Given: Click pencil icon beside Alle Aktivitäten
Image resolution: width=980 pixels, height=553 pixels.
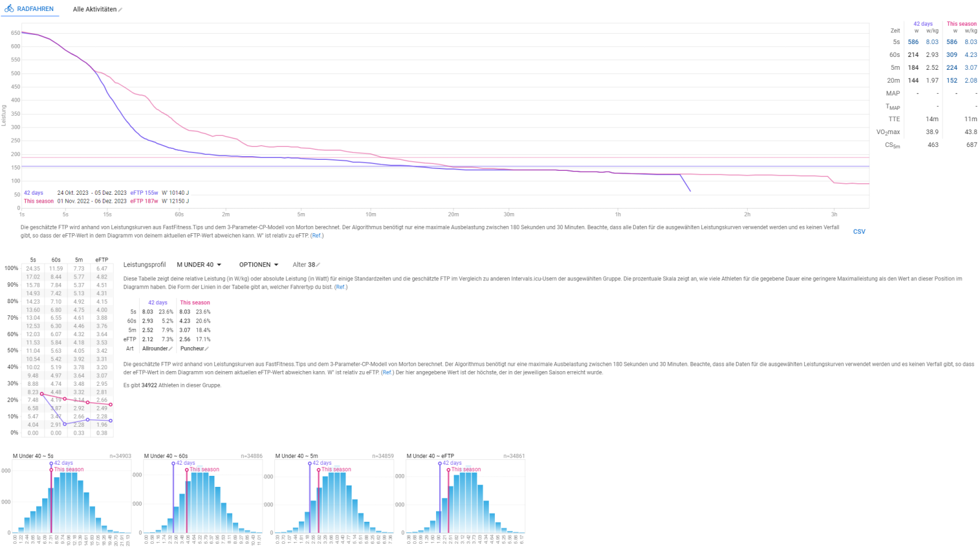Looking at the screenshot, I should tap(120, 10).
